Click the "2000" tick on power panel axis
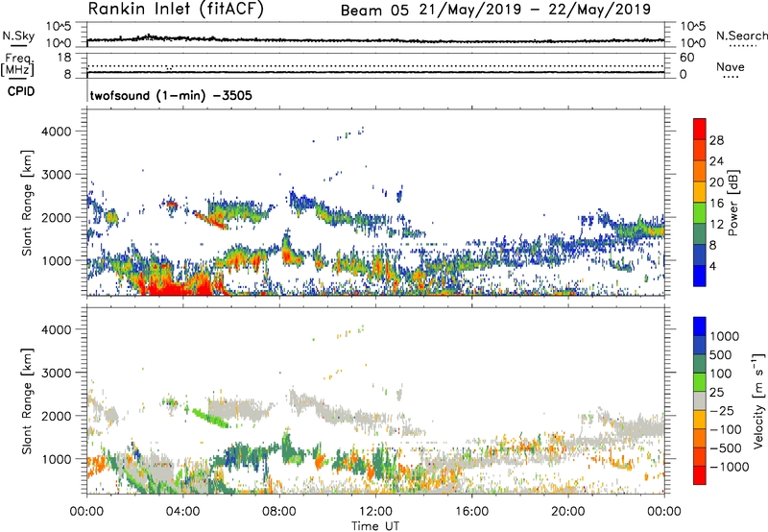 [56, 217]
